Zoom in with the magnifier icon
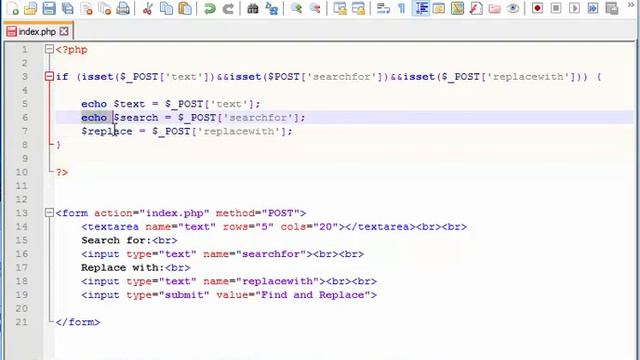The image size is (640, 360). pos(296,8)
